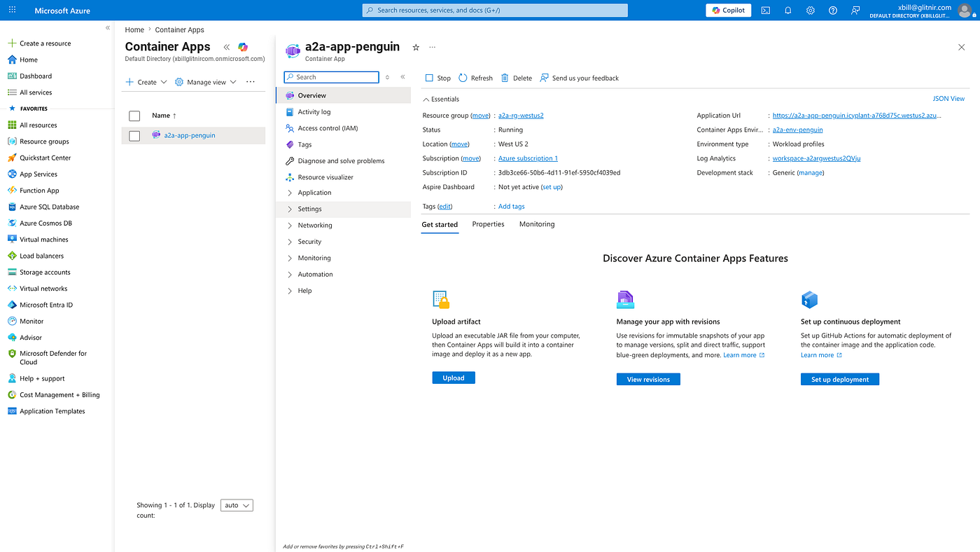The image size is (980, 552).
Task: Open the notifications bell icon
Action: tap(788, 11)
